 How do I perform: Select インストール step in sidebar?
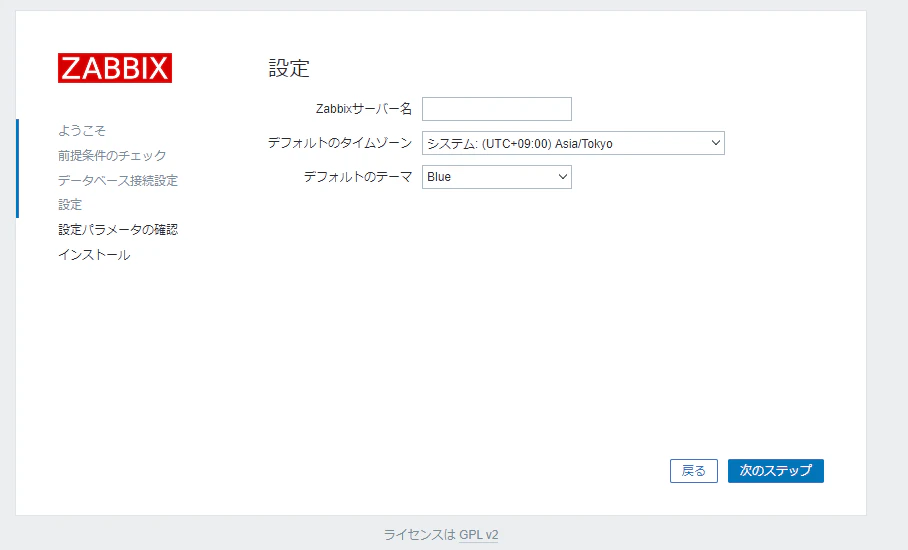click(x=94, y=255)
